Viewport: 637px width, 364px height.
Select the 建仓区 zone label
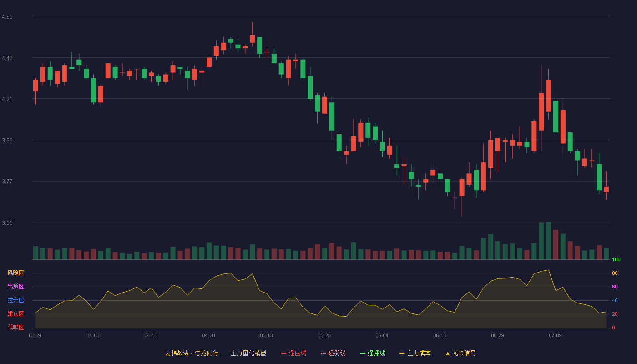tap(15, 314)
